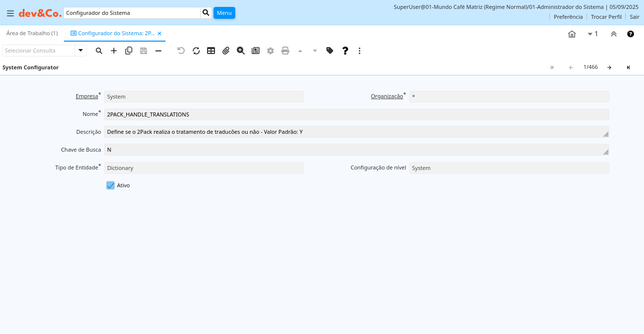Expand the Selecionar Consulta dropdown
644x334 pixels.
click(81, 51)
